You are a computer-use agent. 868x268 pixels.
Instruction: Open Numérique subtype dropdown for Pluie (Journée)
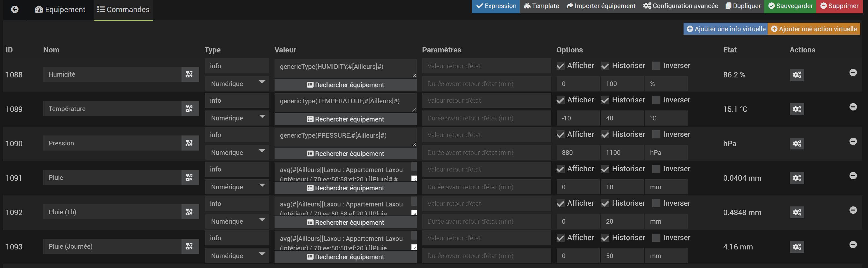237,256
